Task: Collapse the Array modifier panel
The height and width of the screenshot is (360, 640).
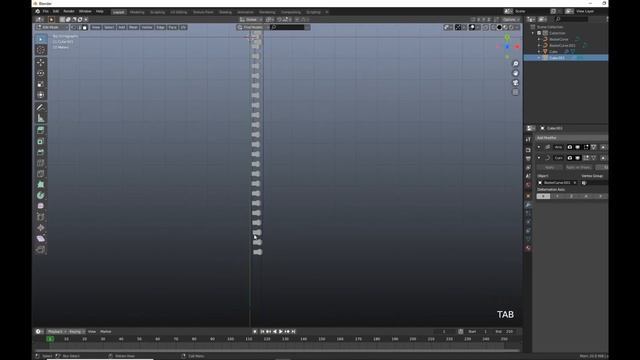Action: tap(539, 147)
